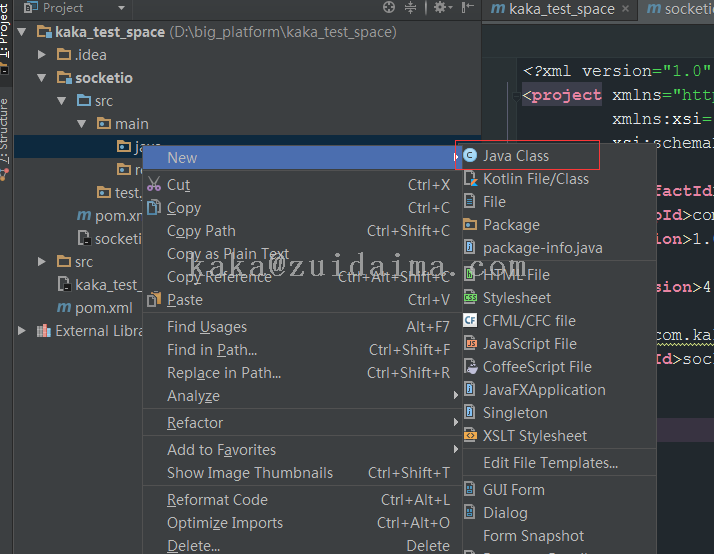The width and height of the screenshot is (714, 554).
Task: Click the Cut scissors icon
Action: [154, 184]
